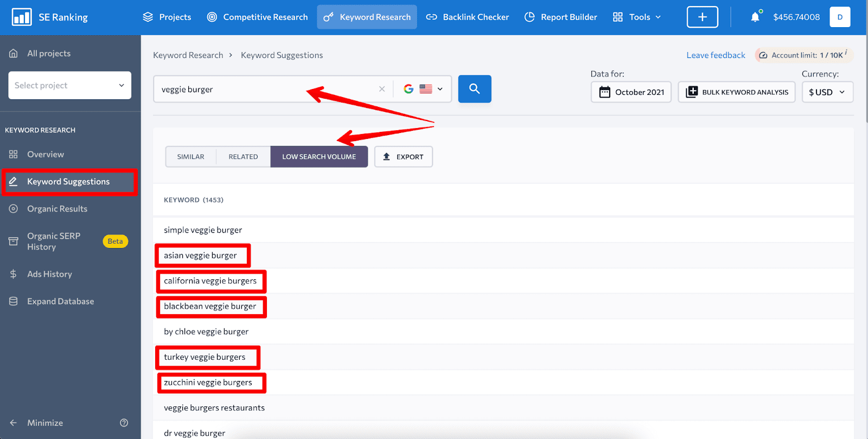Click the Account limit 1 / 10K indicator
Screen dimensions: 868x439
pyautogui.click(x=804, y=55)
